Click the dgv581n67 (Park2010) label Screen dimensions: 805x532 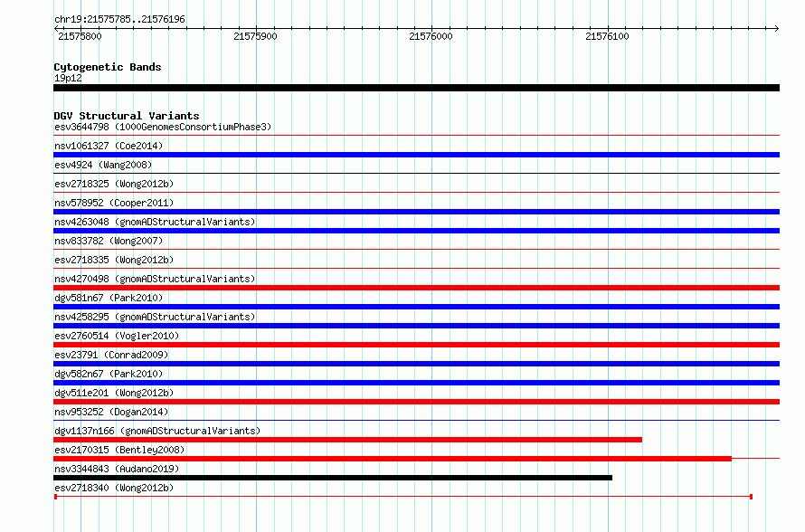(x=109, y=298)
